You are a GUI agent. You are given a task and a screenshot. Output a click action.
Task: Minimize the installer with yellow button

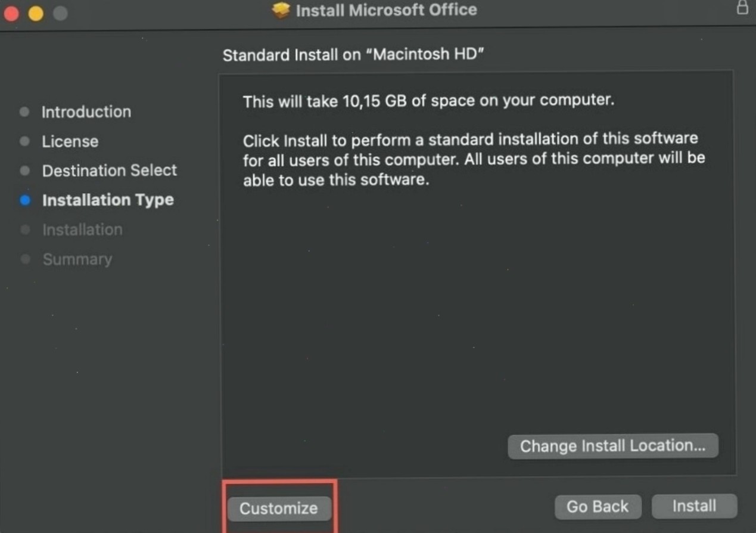click(36, 13)
